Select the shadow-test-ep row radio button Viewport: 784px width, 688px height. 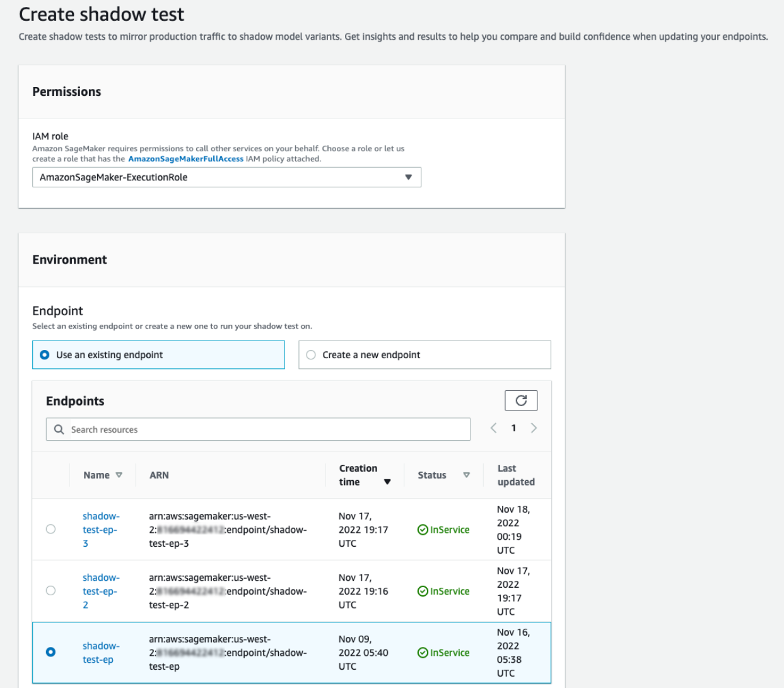(x=51, y=652)
